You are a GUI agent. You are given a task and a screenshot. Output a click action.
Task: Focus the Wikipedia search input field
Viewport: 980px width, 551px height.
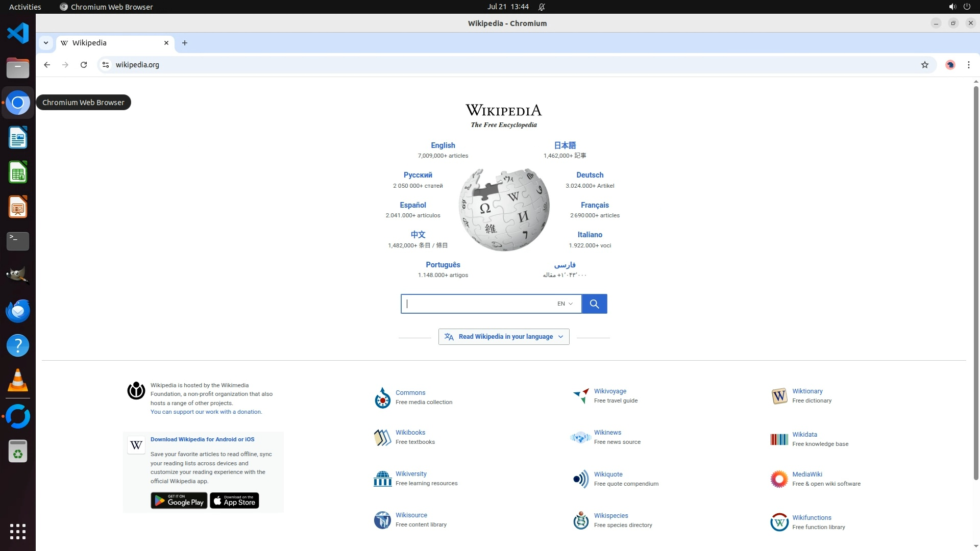pos(477,304)
